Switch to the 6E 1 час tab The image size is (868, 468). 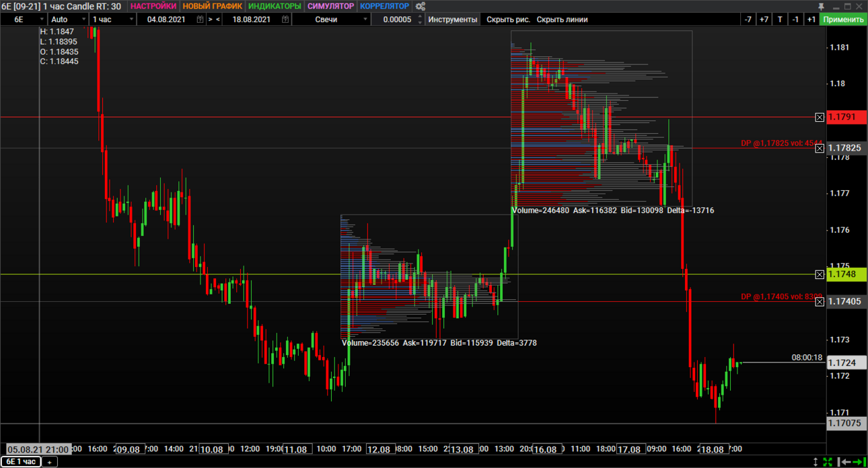(x=21, y=462)
